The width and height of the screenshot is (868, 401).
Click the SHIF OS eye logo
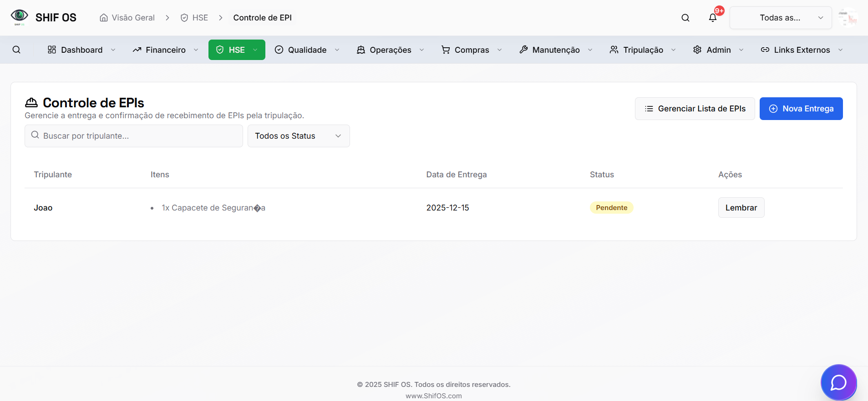[19, 17]
